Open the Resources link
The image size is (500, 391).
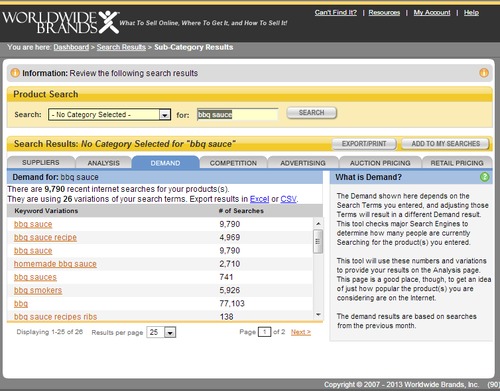click(384, 13)
